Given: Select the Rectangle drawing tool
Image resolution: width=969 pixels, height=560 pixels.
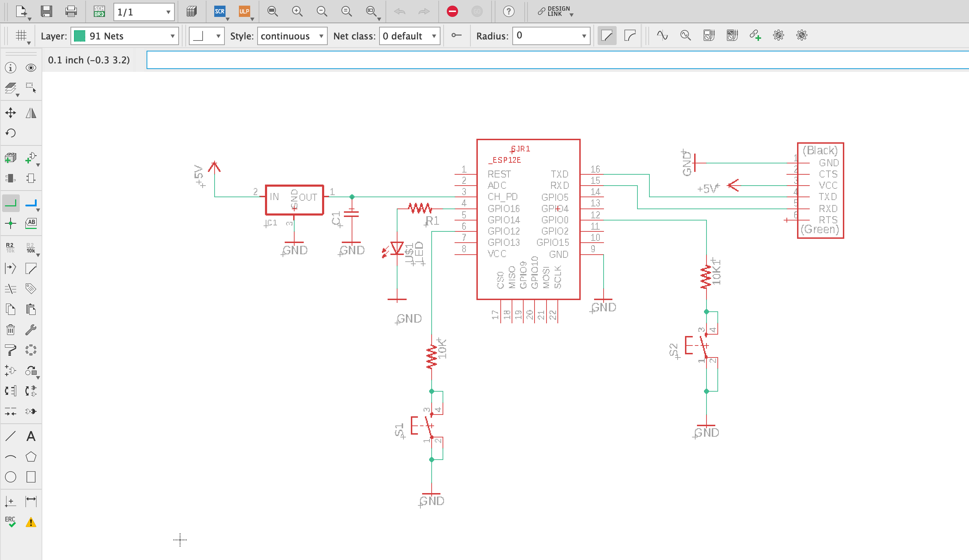Looking at the screenshot, I should [x=31, y=477].
